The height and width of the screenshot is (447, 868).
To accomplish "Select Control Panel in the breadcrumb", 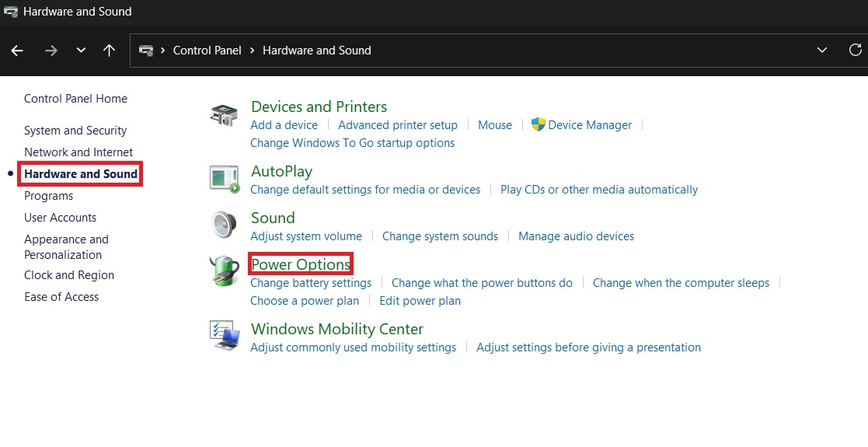I will [x=207, y=51].
